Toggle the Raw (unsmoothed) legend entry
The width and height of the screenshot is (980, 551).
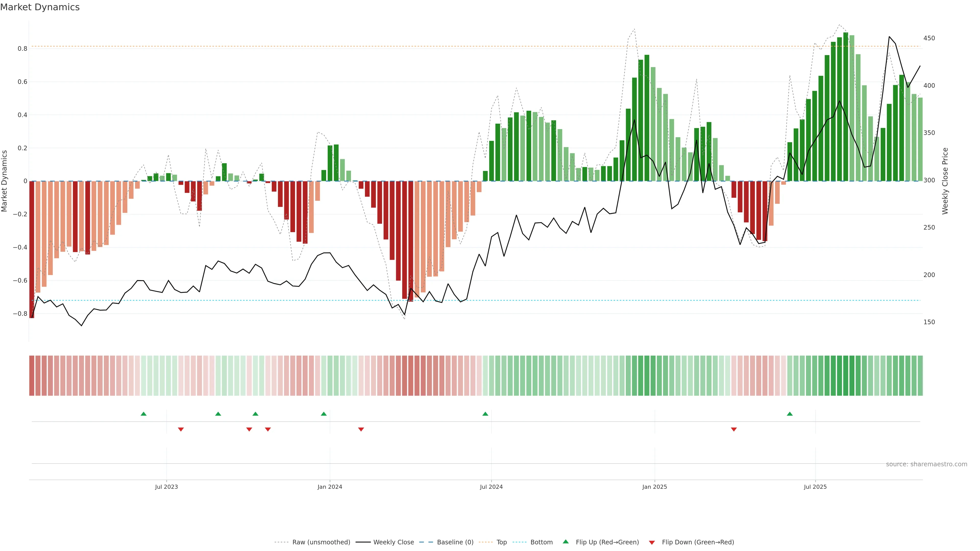321,542
